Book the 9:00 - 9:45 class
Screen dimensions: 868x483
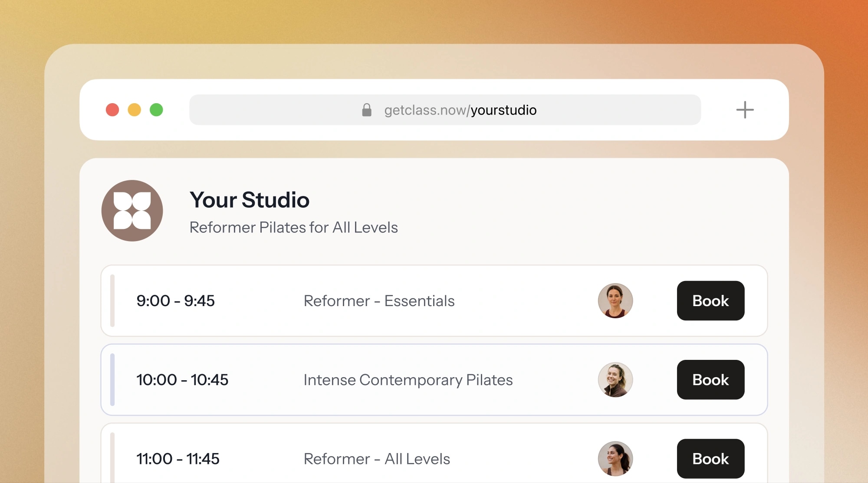pos(710,300)
